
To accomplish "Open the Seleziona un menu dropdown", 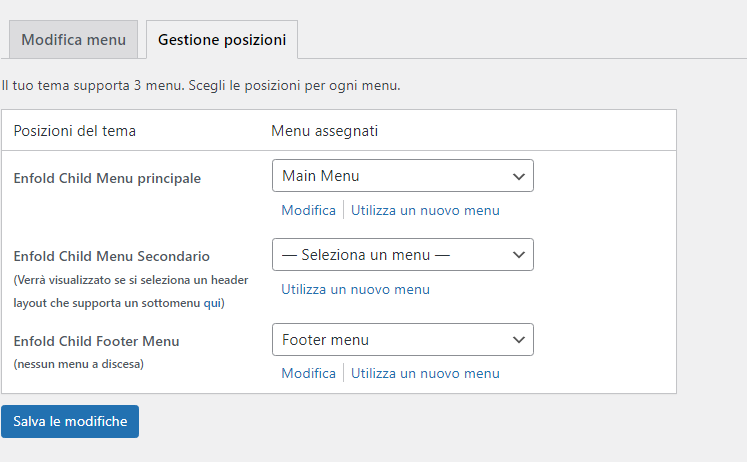I will (x=403, y=255).
